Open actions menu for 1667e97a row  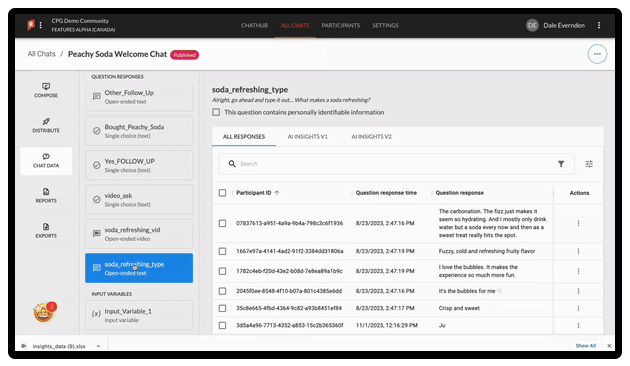coord(578,251)
